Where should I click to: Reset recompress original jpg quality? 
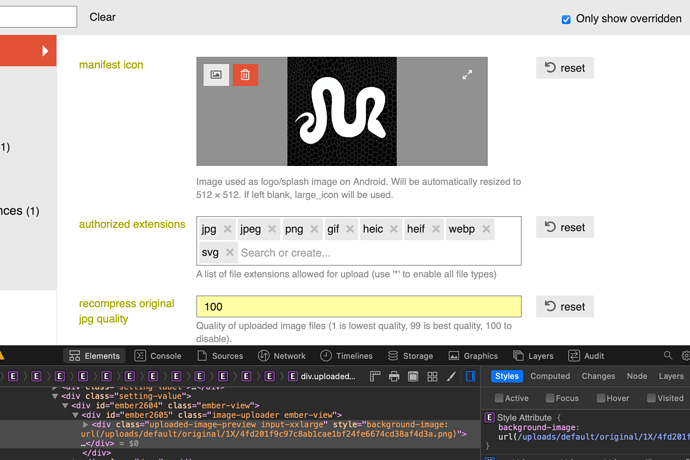[x=565, y=306]
